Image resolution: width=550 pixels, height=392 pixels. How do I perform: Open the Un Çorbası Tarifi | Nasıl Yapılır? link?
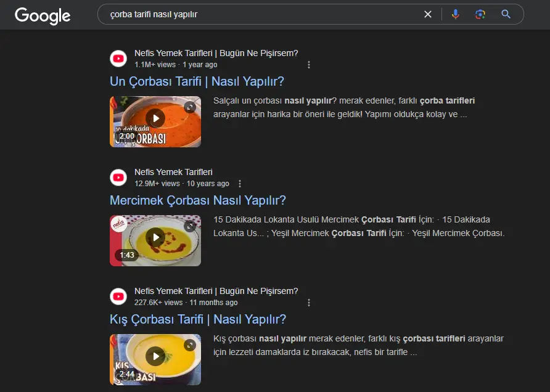pos(197,81)
